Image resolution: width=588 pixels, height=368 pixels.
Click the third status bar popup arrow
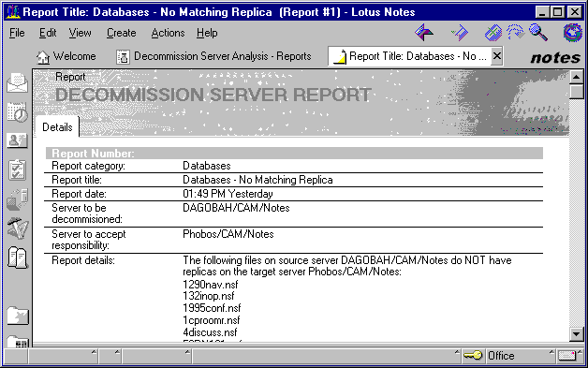[x=187, y=352]
